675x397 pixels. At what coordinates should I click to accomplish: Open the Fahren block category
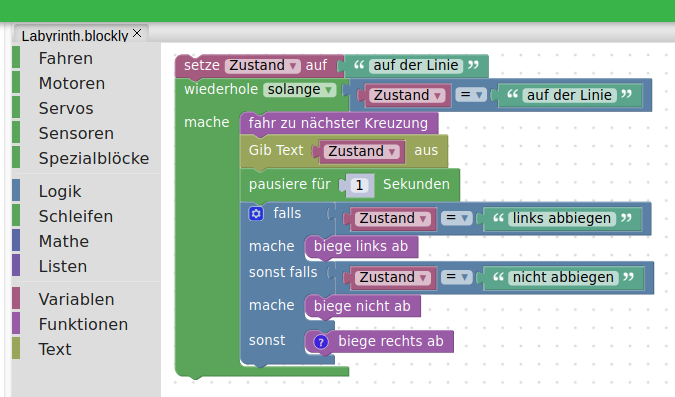tap(86, 58)
